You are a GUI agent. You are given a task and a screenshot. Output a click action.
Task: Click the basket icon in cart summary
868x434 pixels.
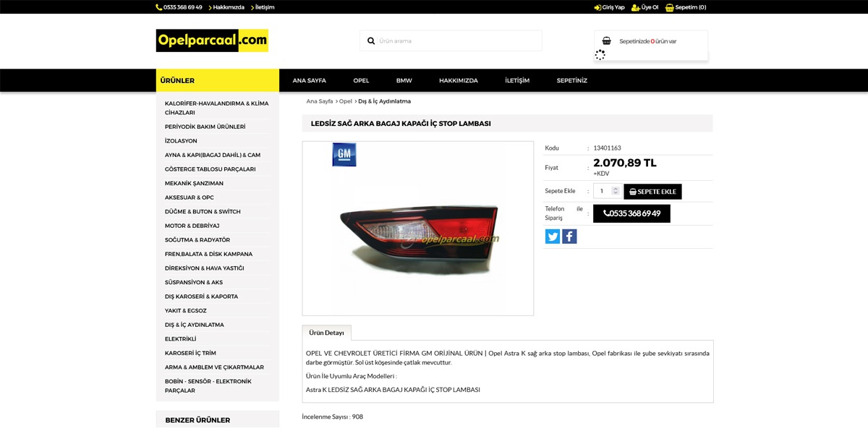606,41
